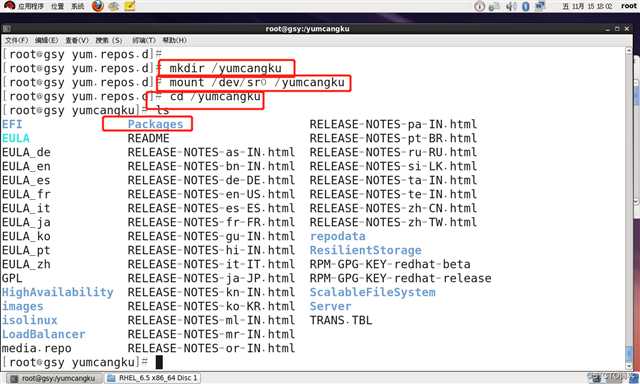This screenshot has height=384, width=640.
Task: Click the mkdir /yumcangku command text
Action: point(226,68)
